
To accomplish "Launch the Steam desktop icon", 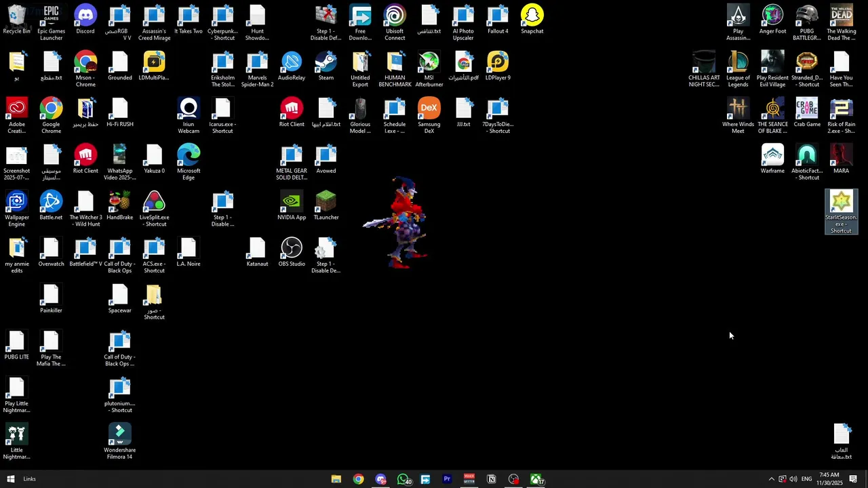I will [326, 66].
